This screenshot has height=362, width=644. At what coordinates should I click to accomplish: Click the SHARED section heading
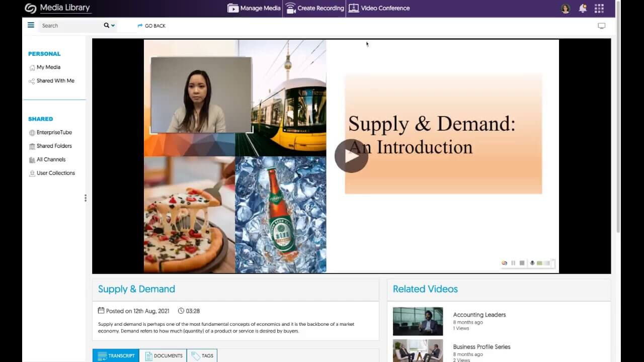[x=41, y=119]
